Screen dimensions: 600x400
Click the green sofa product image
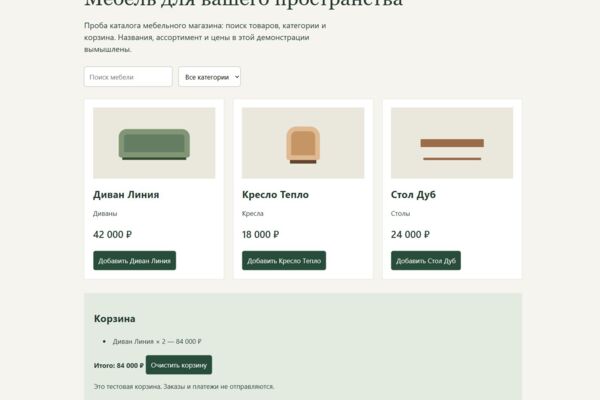tap(154, 143)
